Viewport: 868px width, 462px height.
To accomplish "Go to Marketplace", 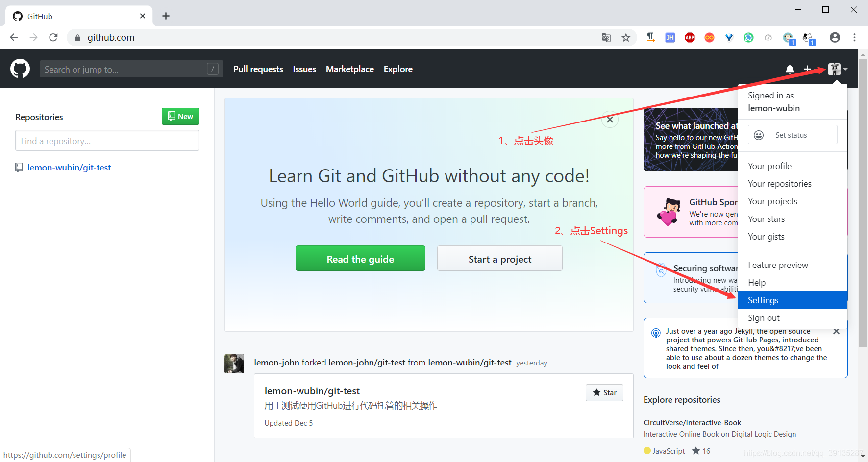I will tap(350, 69).
